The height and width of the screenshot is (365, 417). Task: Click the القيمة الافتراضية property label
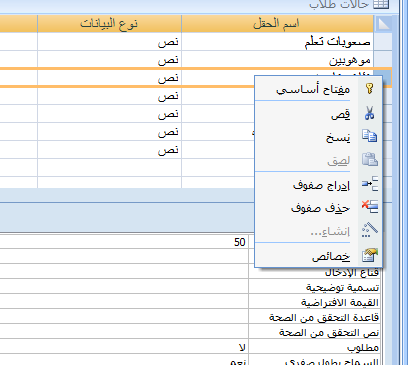[340, 302]
